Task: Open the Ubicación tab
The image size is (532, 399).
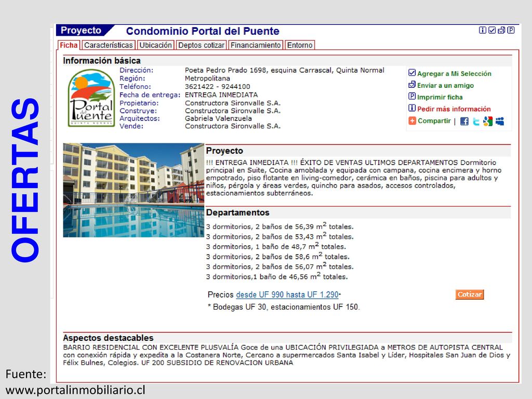Action: (156, 45)
